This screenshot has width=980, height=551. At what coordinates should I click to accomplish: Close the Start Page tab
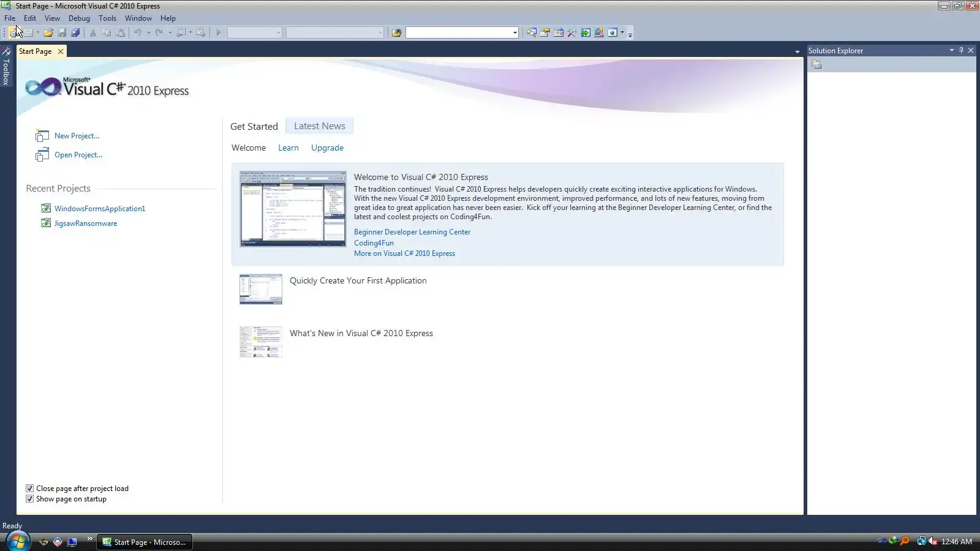(61, 51)
